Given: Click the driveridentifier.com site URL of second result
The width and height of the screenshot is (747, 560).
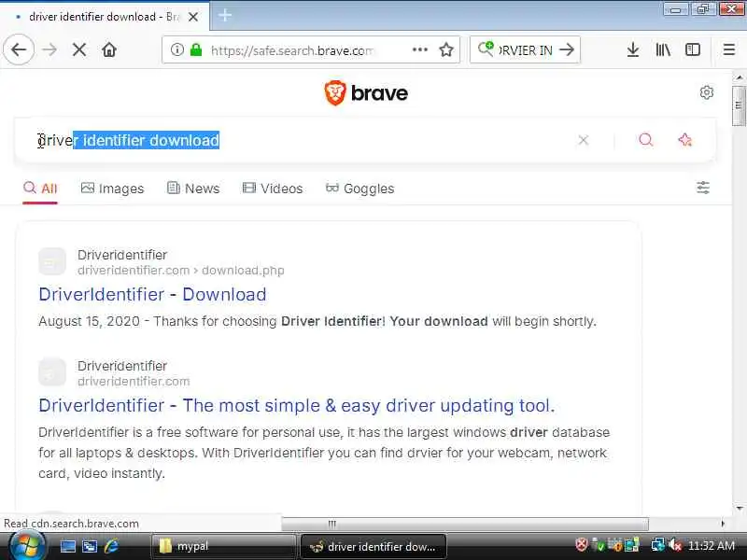Looking at the screenshot, I should click(x=134, y=382).
